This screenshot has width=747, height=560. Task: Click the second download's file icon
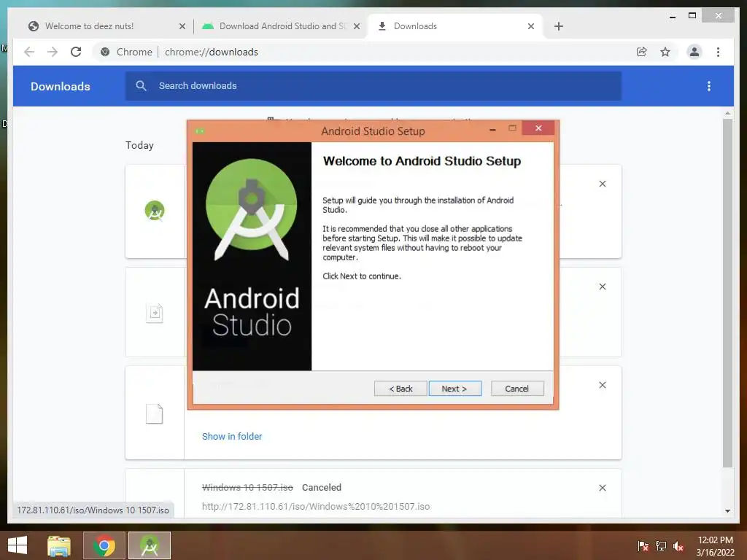point(155,313)
